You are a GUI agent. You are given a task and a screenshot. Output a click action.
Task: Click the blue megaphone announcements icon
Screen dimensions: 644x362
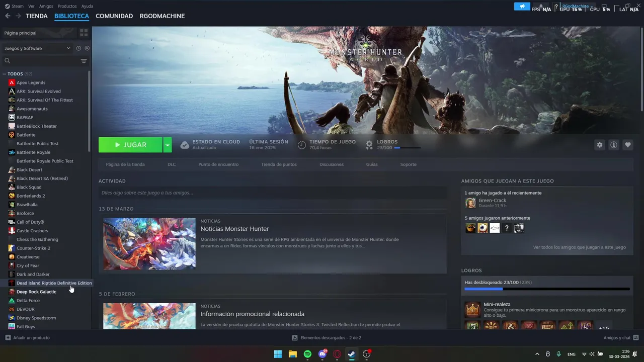pos(522,7)
